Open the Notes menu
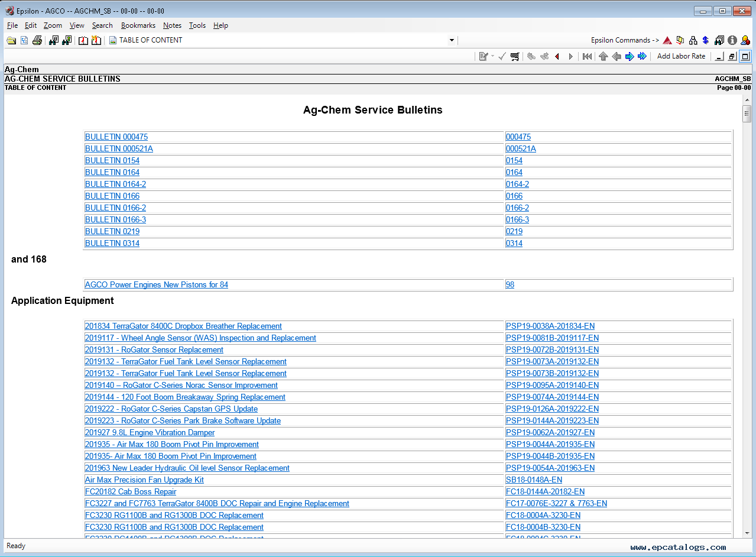 pyautogui.click(x=172, y=25)
